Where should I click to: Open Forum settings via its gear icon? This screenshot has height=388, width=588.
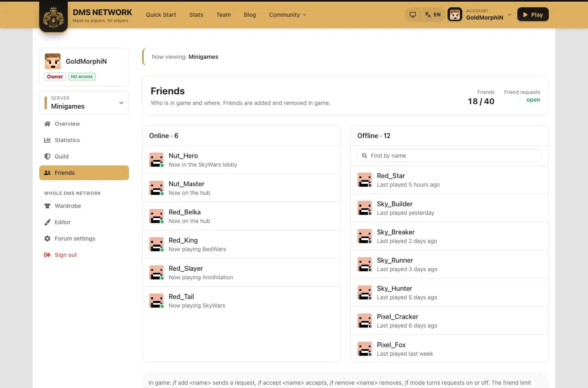[47, 239]
